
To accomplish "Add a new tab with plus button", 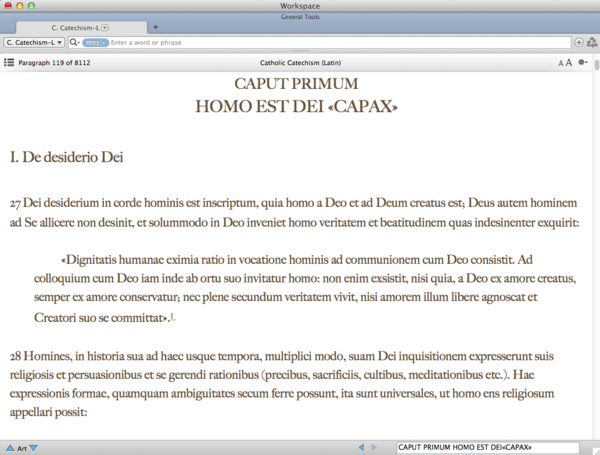I will [155, 27].
